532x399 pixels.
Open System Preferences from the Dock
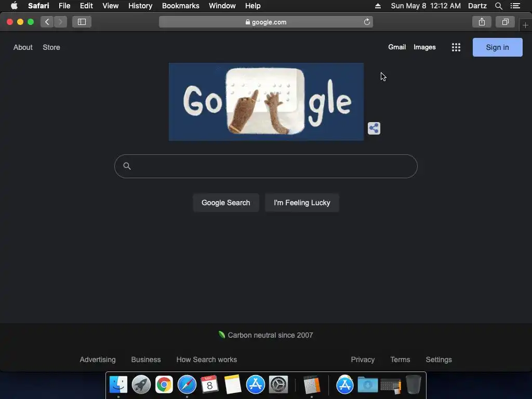tap(278, 384)
